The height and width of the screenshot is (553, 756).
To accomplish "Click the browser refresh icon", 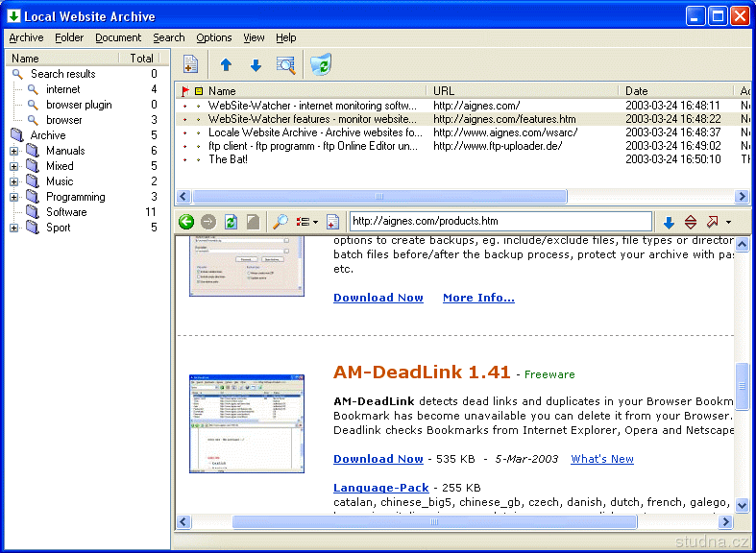I will pos(231,222).
